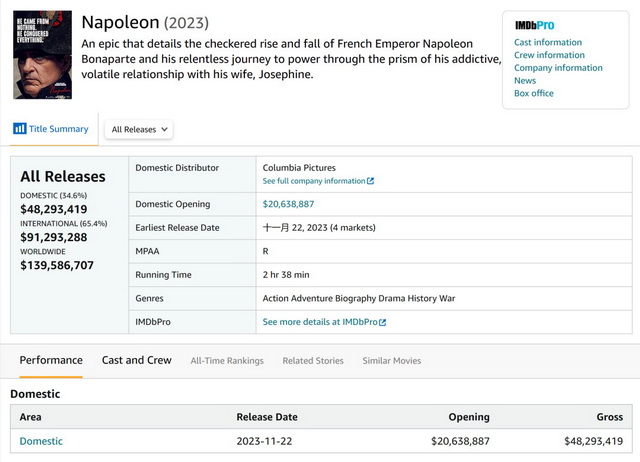640x462 pixels.
Task: Open the Cast information link
Action: pyautogui.click(x=547, y=43)
